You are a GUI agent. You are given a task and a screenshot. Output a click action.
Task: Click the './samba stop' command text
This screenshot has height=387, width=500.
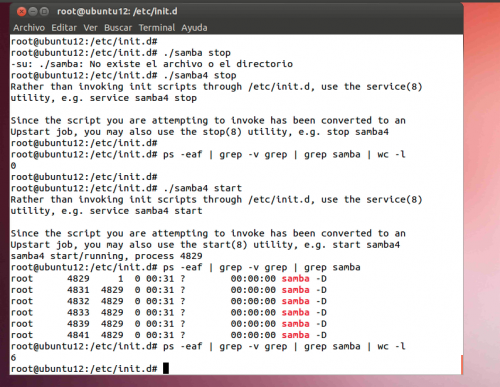pyautogui.click(x=197, y=53)
